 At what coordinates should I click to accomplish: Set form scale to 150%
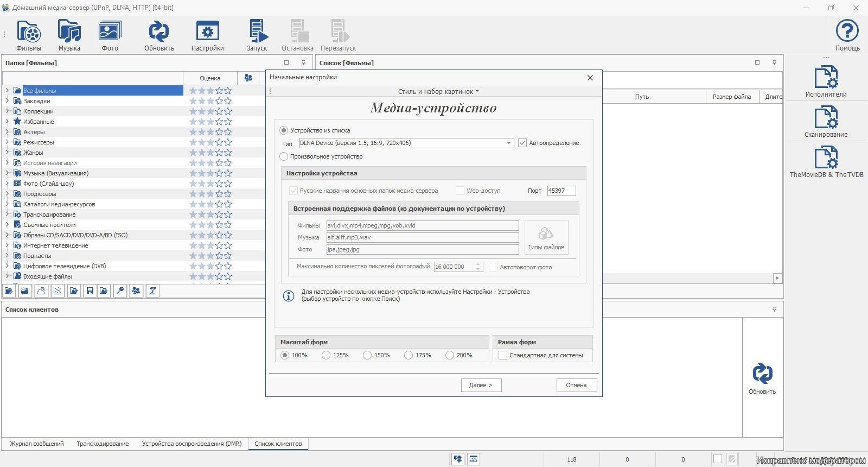[x=367, y=355]
